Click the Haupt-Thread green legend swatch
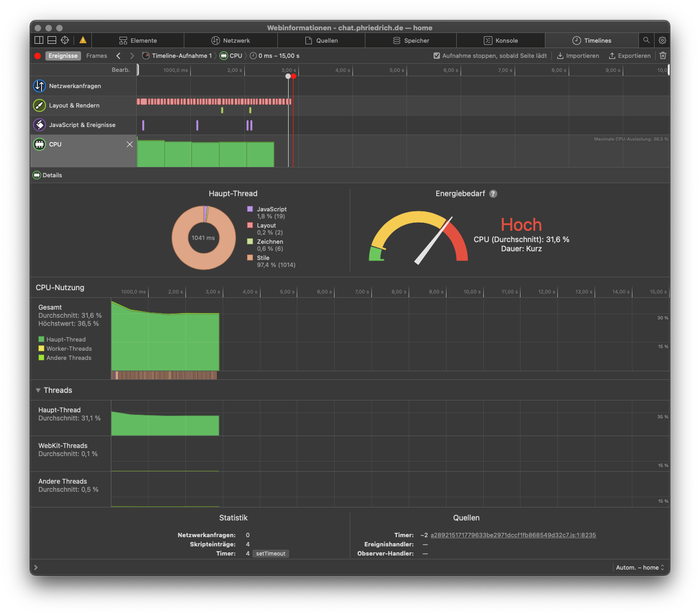The height and width of the screenshot is (615, 700). pos(41,339)
